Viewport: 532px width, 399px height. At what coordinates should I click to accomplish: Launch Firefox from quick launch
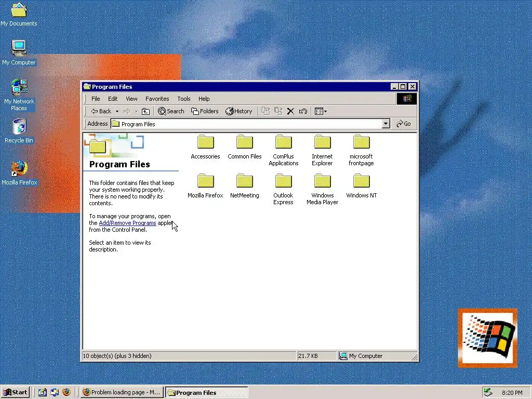66,393
